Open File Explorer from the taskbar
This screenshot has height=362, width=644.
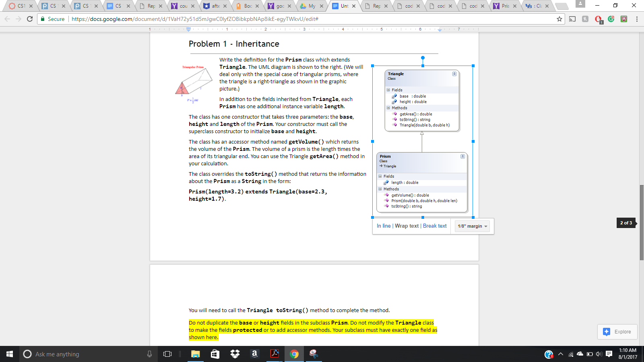(196, 354)
